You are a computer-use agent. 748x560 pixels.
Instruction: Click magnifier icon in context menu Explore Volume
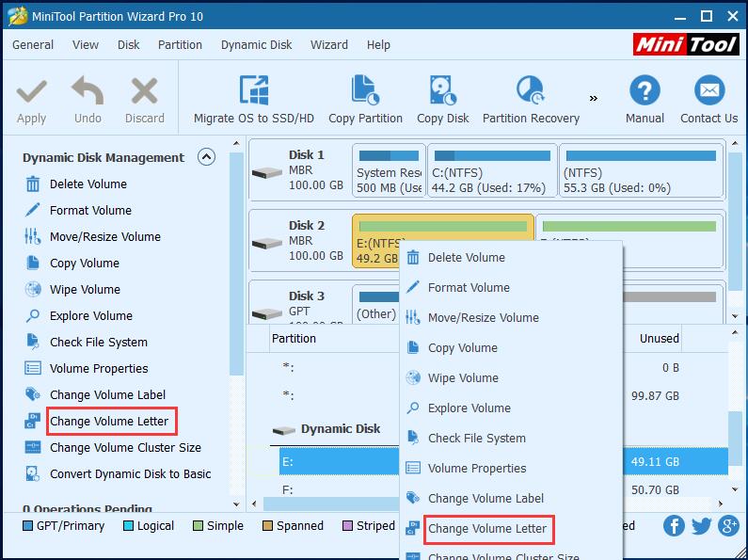tap(413, 408)
